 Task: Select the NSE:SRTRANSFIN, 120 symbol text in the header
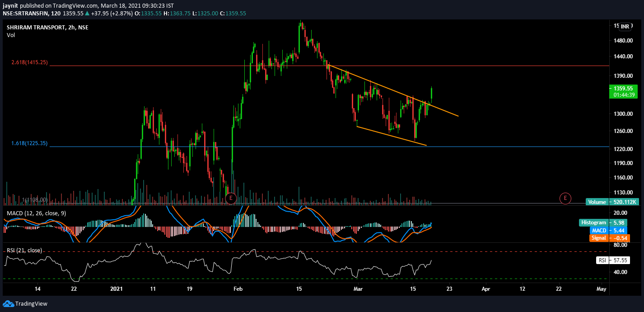(31, 14)
